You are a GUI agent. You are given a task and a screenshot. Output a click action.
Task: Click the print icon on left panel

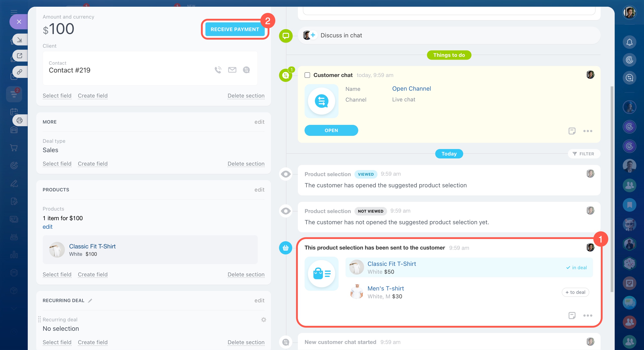(x=19, y=120)
